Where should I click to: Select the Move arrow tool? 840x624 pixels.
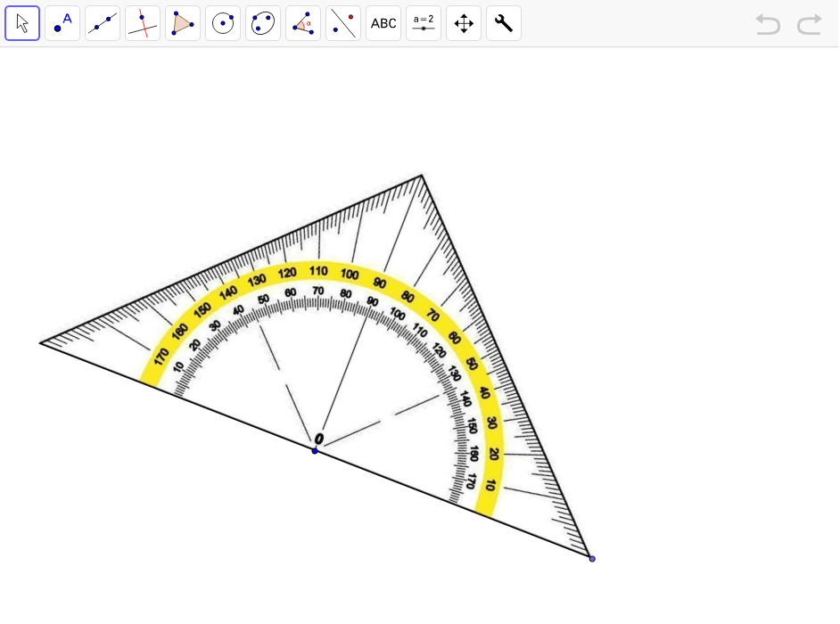[22, 23]
